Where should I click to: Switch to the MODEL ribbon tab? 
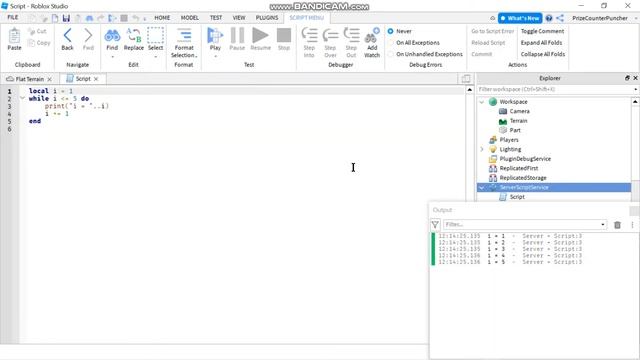190,18
